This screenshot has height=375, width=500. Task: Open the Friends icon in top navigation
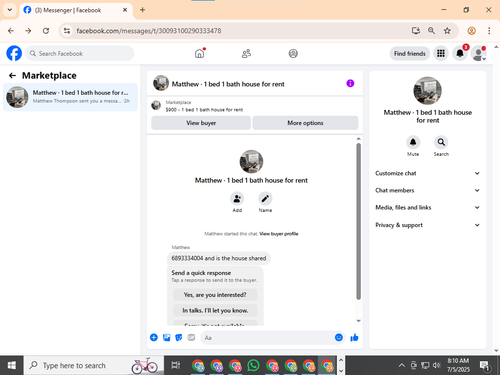tap(246, 53)
